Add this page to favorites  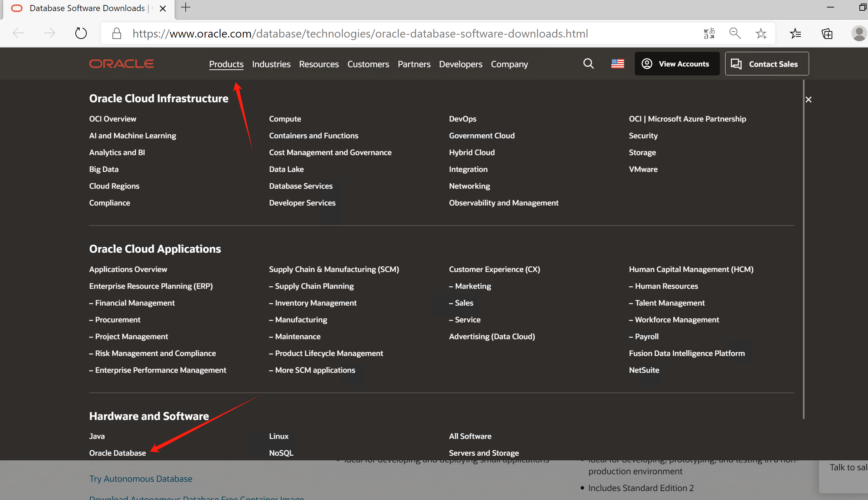(x=761, y=33)
